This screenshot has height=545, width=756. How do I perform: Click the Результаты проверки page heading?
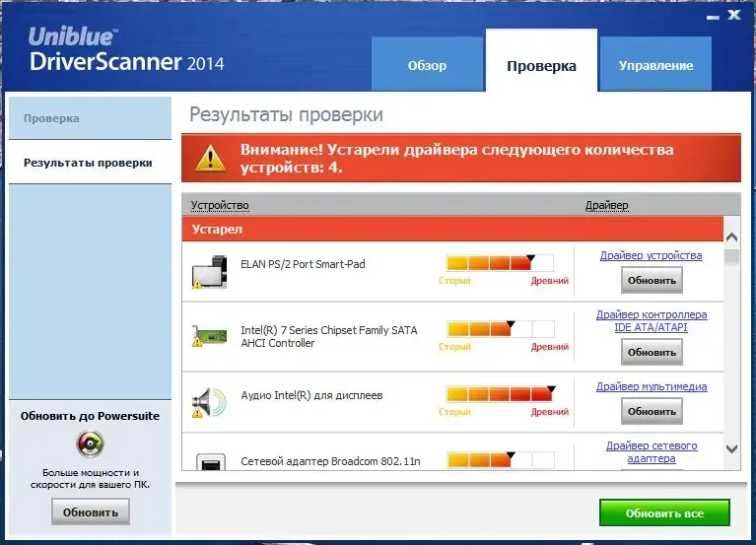coord(286,114)
